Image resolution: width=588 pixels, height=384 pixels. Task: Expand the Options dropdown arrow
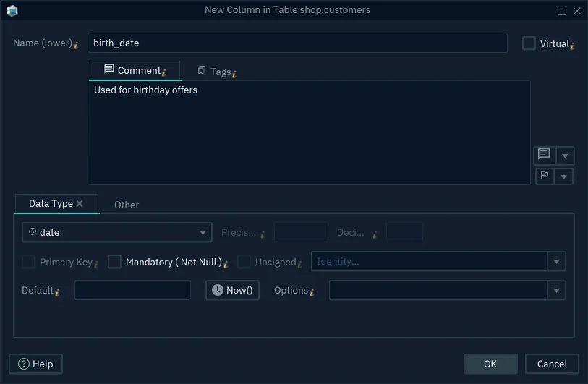click(556, 290)
